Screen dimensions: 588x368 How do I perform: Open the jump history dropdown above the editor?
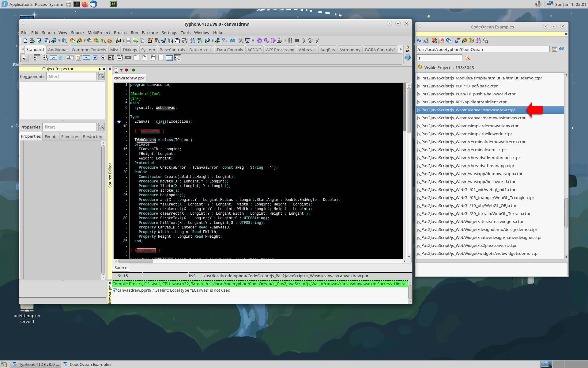pyautogui.click(x=121, y=70)
